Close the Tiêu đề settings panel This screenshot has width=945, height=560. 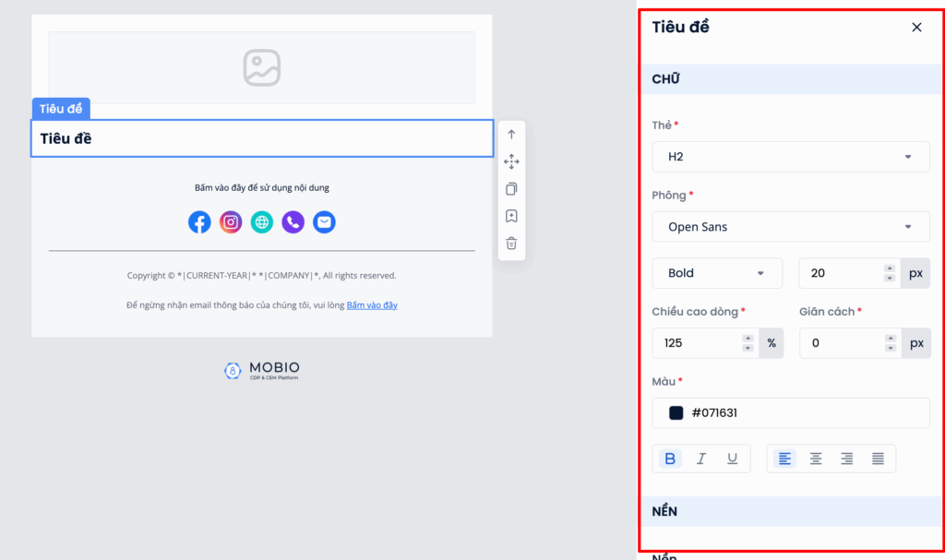(x=916, y=28)
